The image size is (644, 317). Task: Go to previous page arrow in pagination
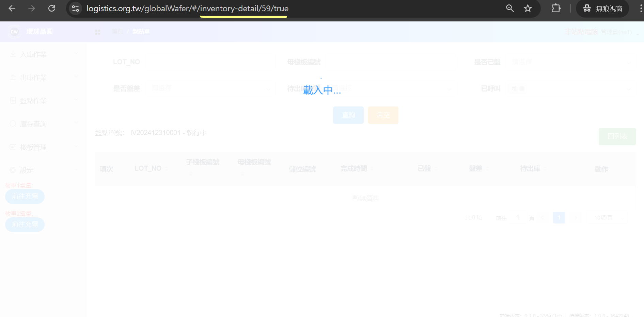[543, 218]
